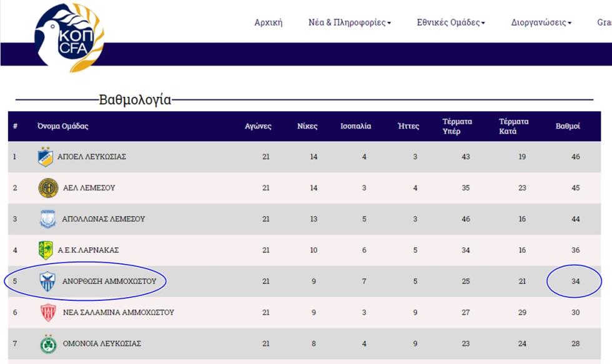Click the Τέρματα Υπέρ column header
Viewport: 612px width, 364px height.
457,126
